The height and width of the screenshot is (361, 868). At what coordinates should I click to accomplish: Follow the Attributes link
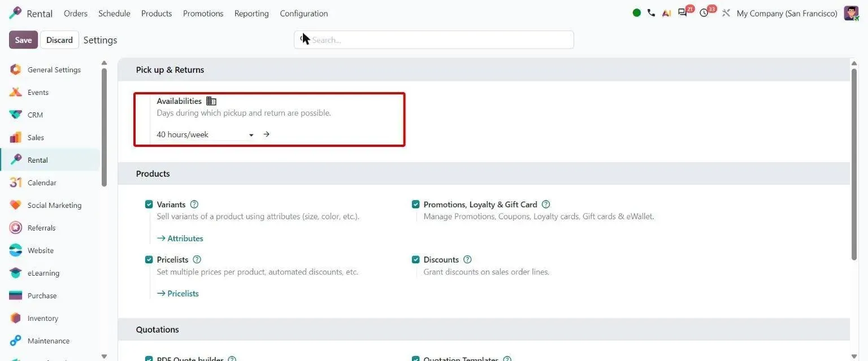tap(180, 238)
